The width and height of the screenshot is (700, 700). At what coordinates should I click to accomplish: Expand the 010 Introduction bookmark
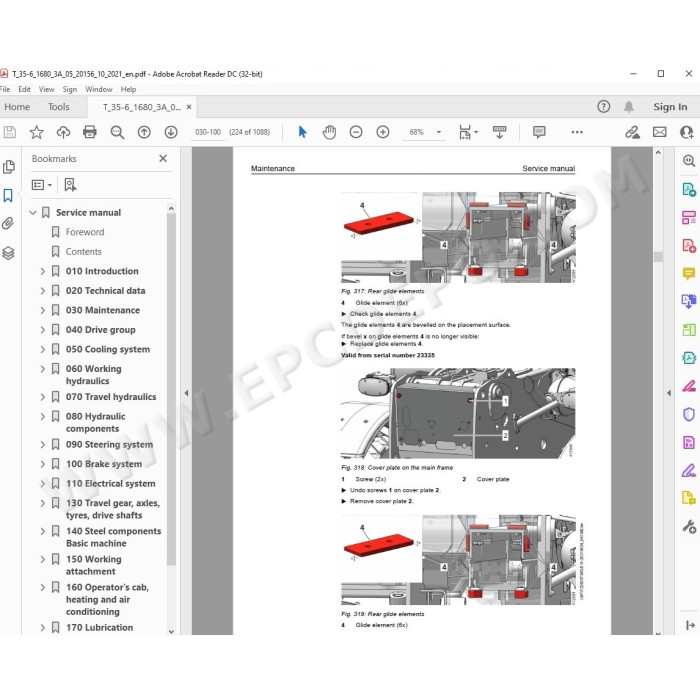pos(43,271)
